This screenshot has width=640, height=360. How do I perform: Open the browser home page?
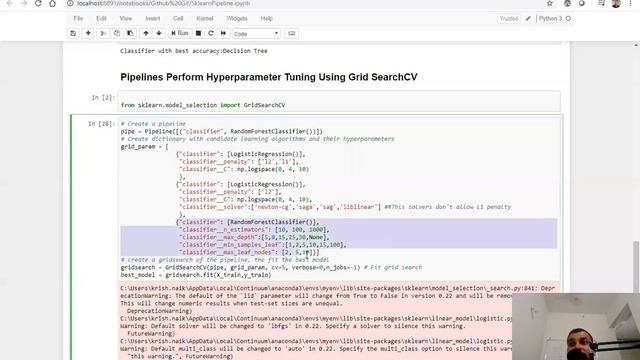click(52, 3)
